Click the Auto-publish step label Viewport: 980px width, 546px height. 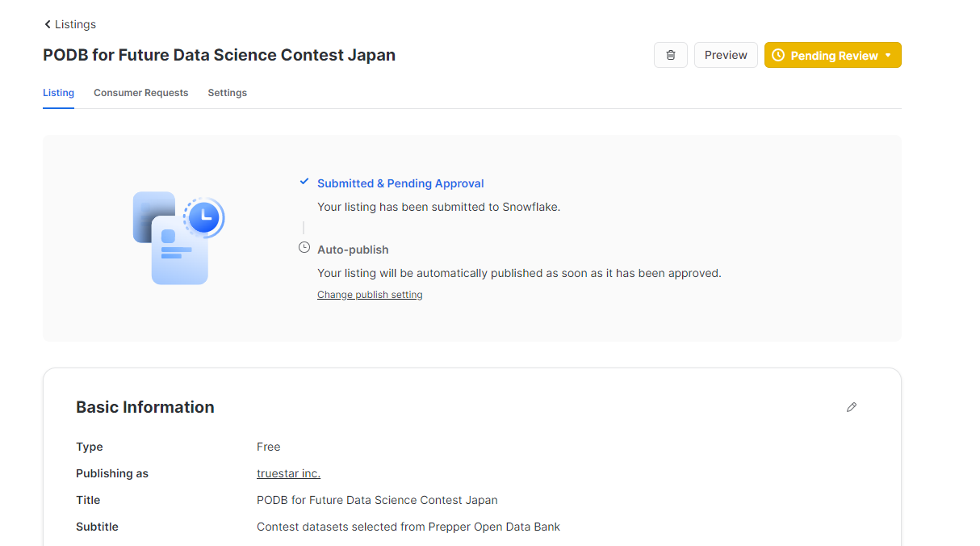pyautogui.click(x=353, y=250)
